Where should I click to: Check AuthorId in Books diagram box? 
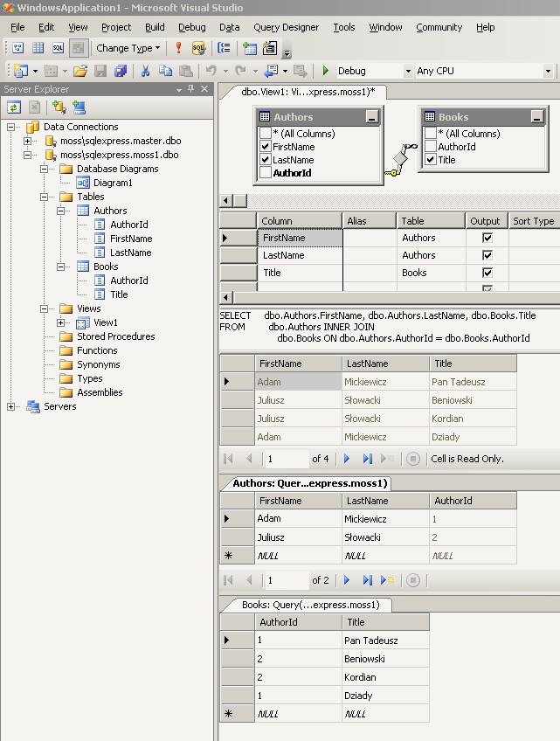[430, 147]
